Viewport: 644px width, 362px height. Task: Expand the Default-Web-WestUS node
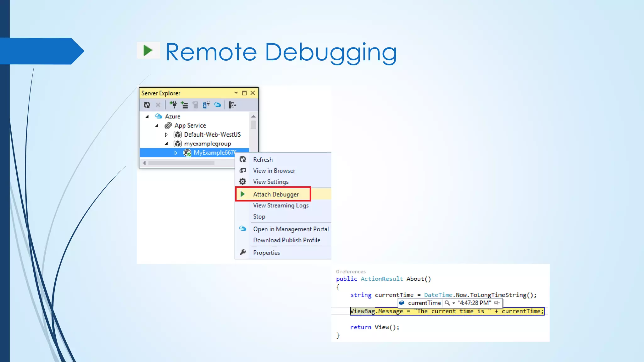click(166, 135)
